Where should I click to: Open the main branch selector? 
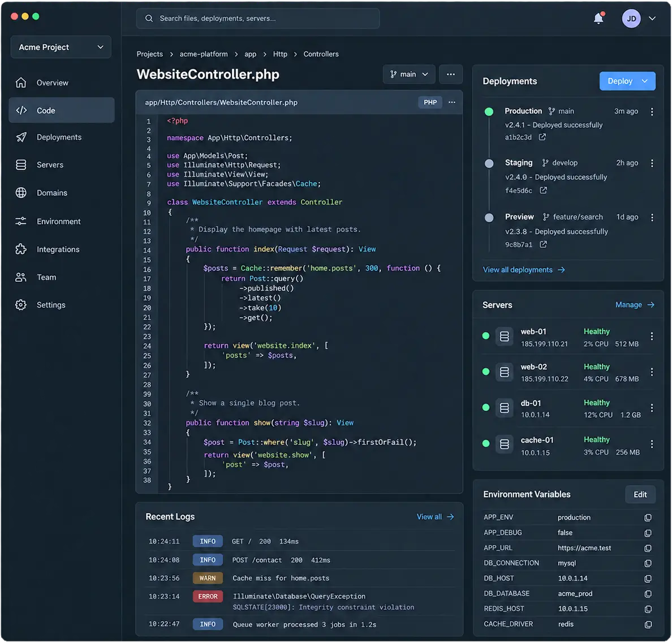(409, 74)
